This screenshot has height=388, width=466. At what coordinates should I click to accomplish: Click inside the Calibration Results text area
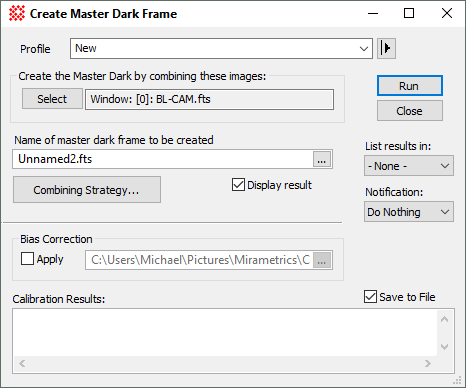225,333
